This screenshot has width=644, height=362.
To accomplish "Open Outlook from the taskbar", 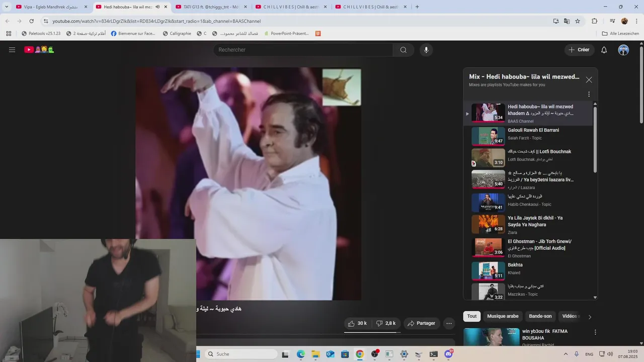I will [x=330, y=354].
